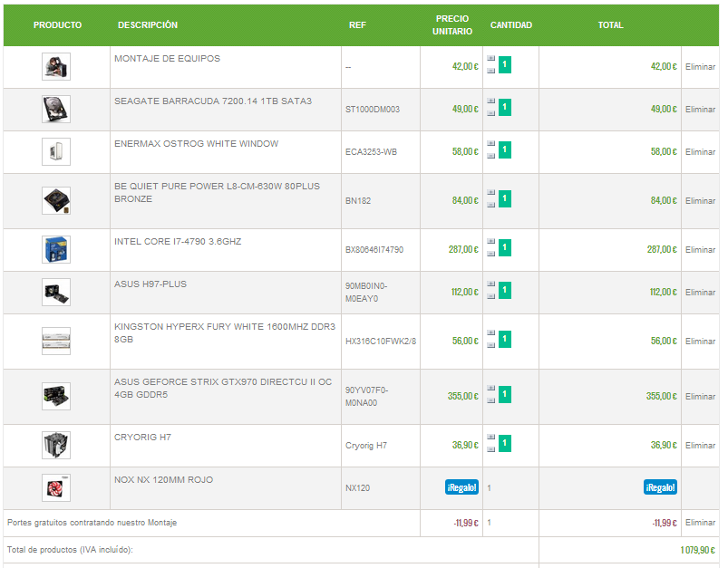Click the quantity box for Montaje de Equipos

point(505,64)
